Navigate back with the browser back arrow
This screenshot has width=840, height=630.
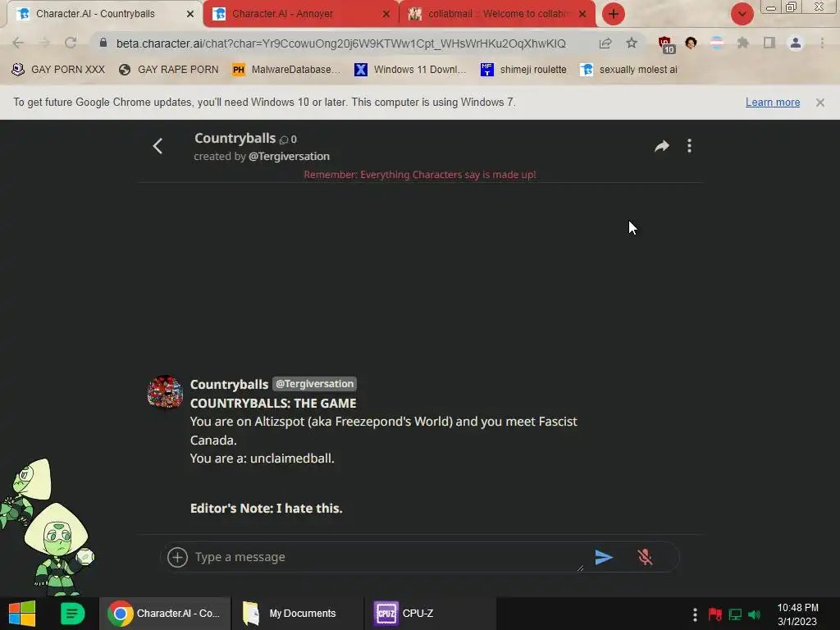(x=18, y=43)
